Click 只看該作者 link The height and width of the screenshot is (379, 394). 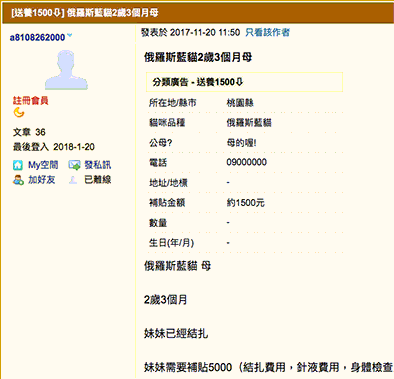coord(267,32)
